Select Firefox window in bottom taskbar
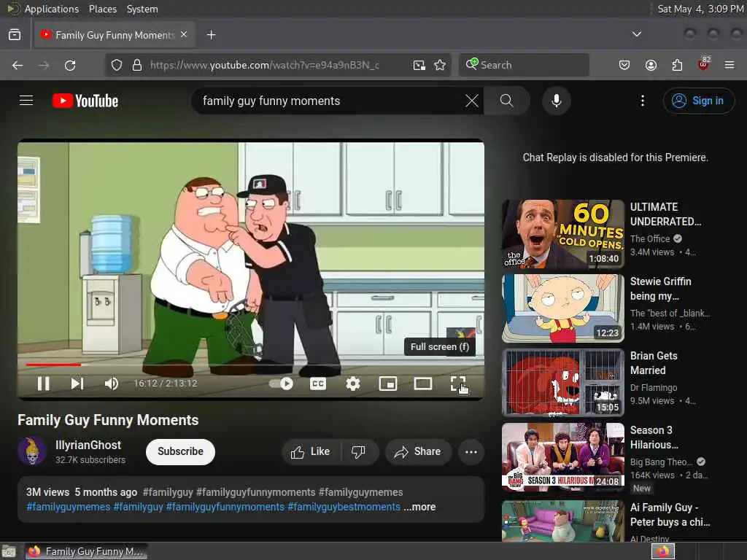 [x=86, y=551]
